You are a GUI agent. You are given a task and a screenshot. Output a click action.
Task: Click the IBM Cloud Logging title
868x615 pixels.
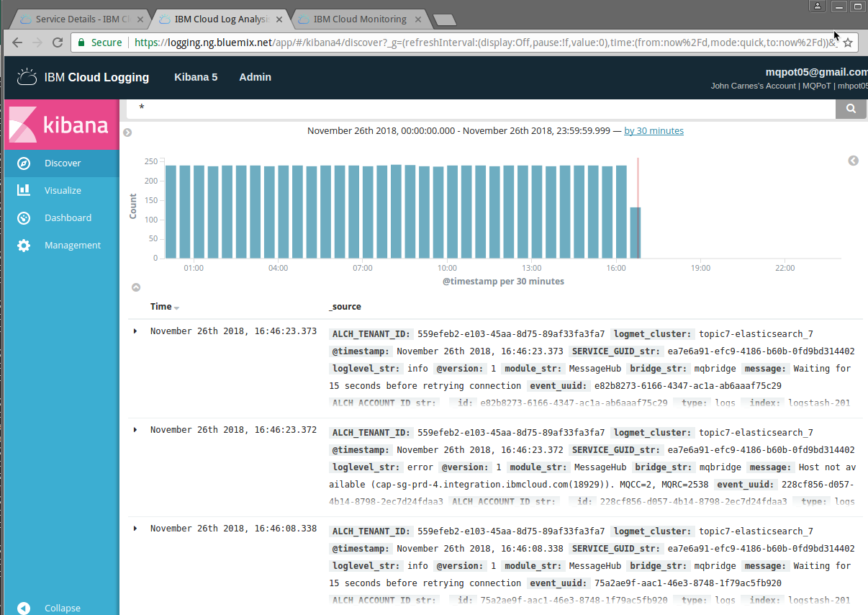point(96,77)
